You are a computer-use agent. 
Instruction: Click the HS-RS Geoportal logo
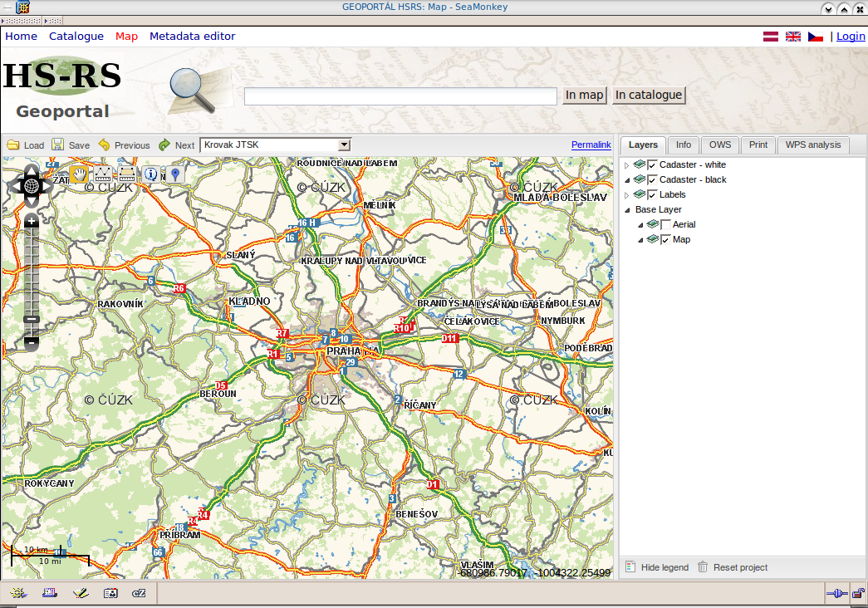point(62,89)
